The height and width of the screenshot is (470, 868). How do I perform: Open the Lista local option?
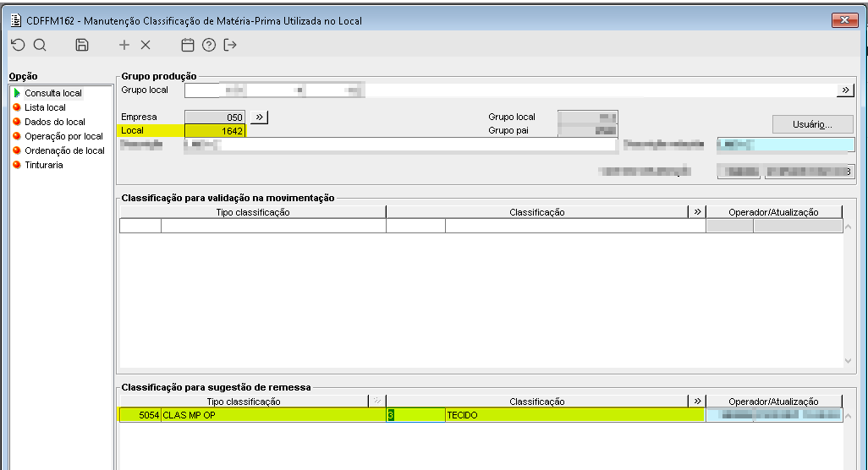pos(45,107)
